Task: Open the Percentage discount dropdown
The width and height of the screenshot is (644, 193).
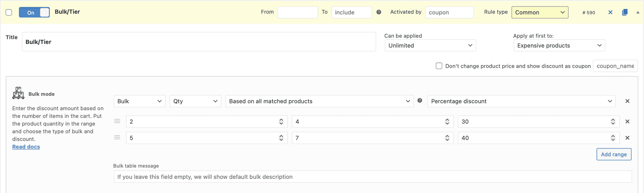Action: pyautogui.click(x=521, y=101)
